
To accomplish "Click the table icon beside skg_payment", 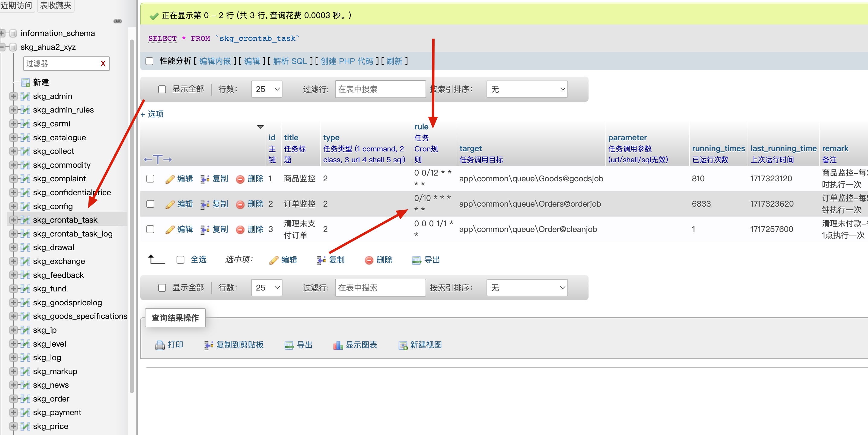I will point(25,413).
